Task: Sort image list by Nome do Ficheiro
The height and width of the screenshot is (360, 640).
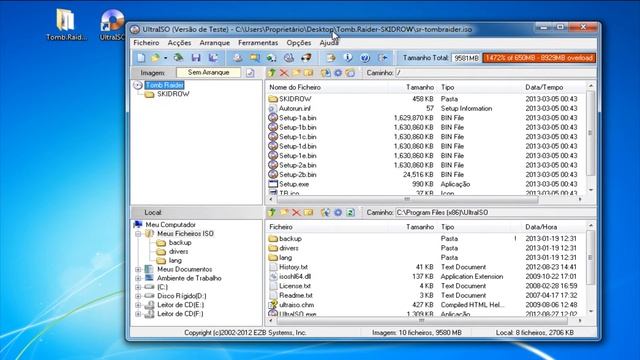Action: (295, 87)
